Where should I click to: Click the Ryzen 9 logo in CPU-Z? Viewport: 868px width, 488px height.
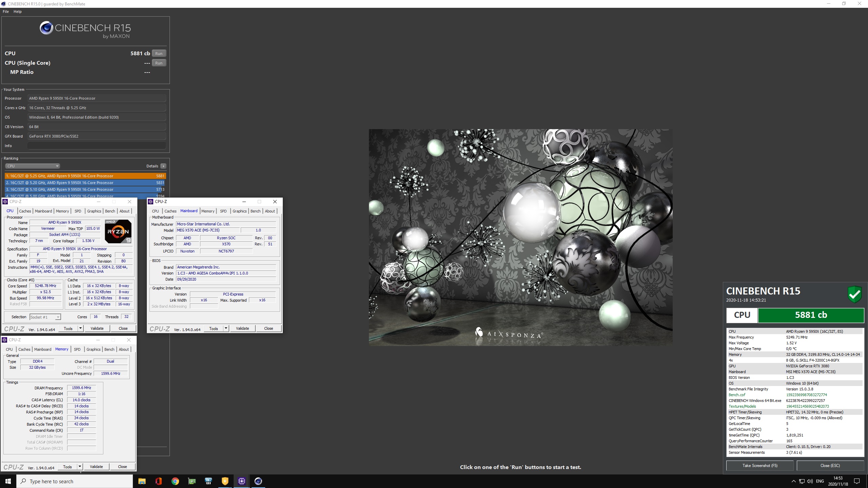click(118, 231)
